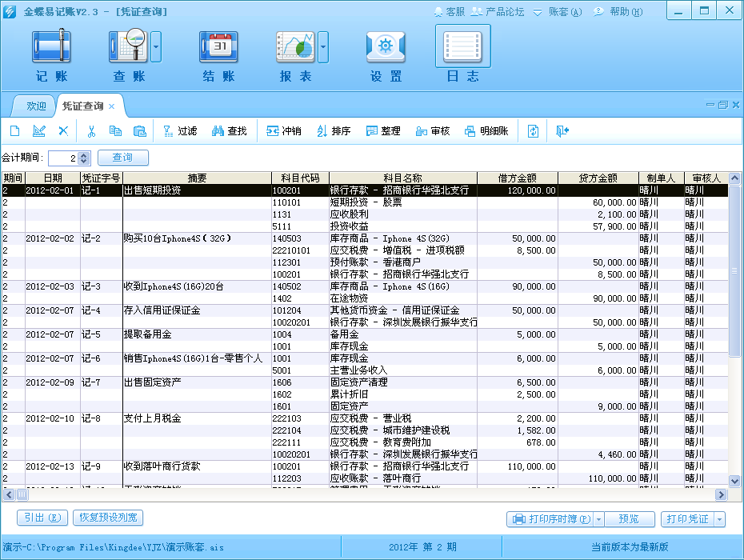The width and height of the screenshot is (744, 560).
Task: Click the paste clipboard icon in toolbar
Action: click(139, 131)
